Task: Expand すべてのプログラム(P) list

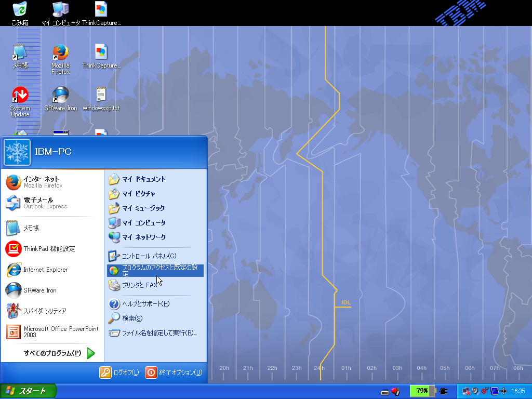Action: pyautogui.click(x=59, y=353)
